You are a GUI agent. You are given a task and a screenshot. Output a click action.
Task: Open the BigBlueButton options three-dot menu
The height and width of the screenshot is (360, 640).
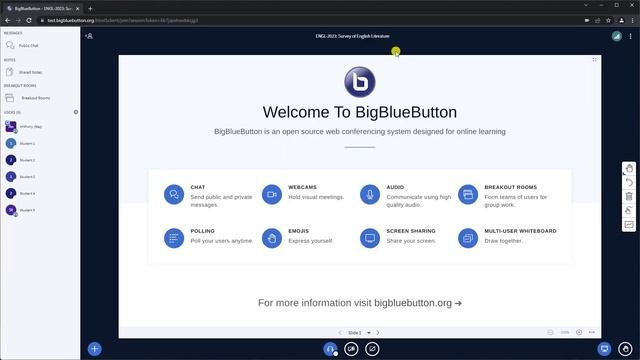pyautogui.click(x=631, y=36)
